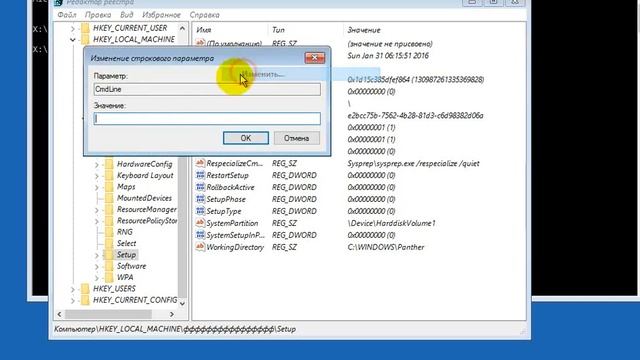Click the C:\WINDOWS\Panther value data
Viewport: 640px width, 360px height.
tap(386, 247)
